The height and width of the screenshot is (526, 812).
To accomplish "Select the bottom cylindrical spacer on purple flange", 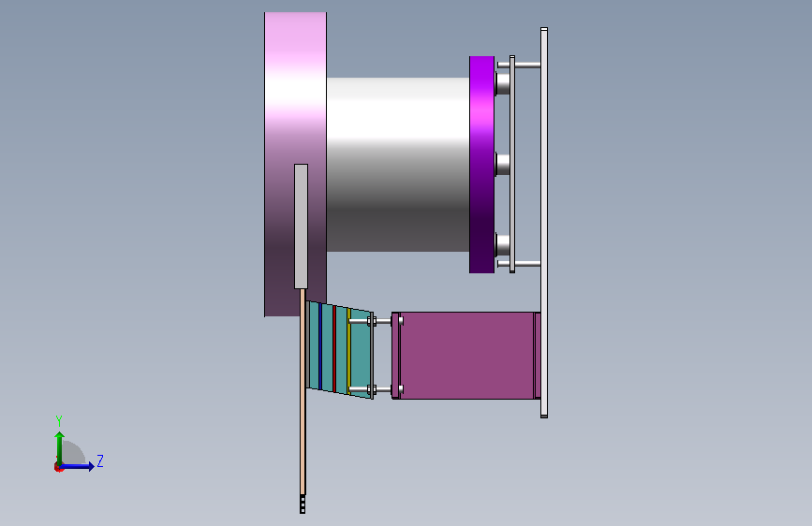I will [x=502, y=244].
